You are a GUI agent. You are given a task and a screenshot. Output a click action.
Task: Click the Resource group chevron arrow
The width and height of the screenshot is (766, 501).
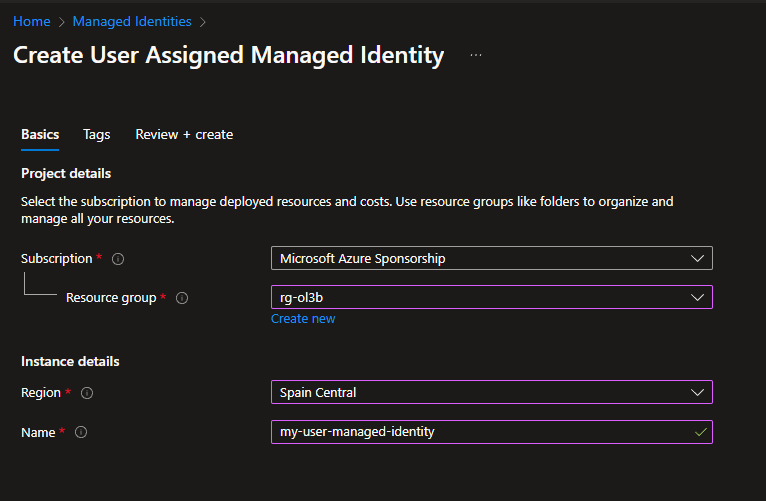[698, 297]
